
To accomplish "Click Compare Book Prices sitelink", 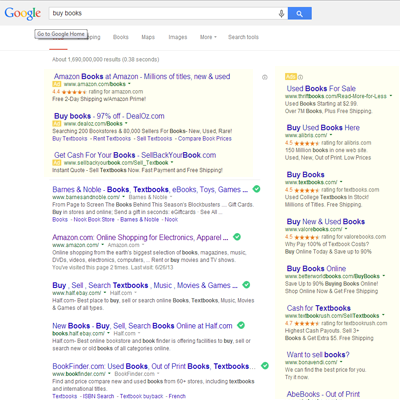I will [x=205, y=139].
